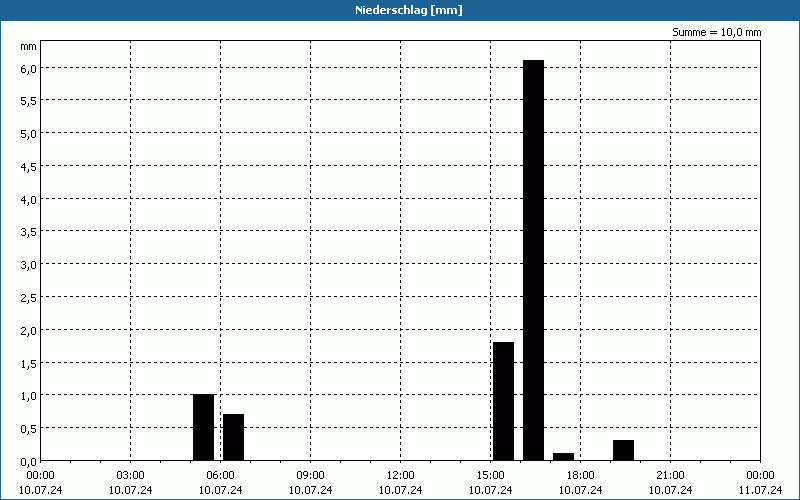Viewport: 800px width, 500px height.
Task: Click the 1,0 y-axis label
Action: pyautogui.click(x=29, y=396)
